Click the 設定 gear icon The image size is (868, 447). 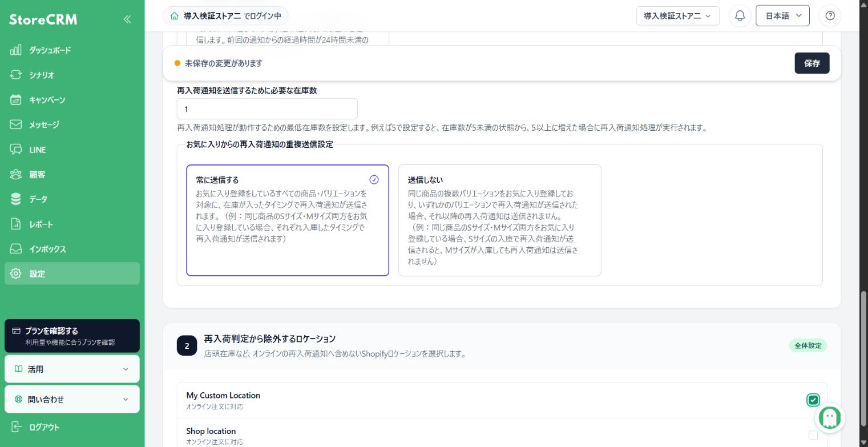coord(16,274)
